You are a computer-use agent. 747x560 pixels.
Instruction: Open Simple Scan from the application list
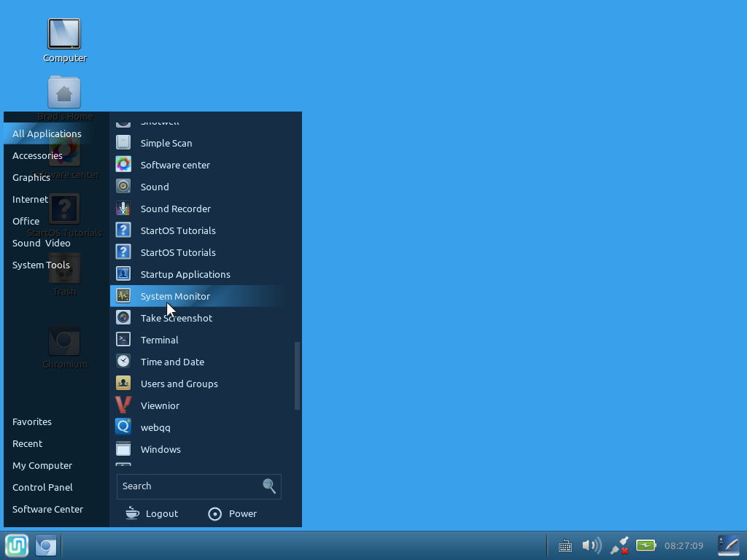[200, 143]
